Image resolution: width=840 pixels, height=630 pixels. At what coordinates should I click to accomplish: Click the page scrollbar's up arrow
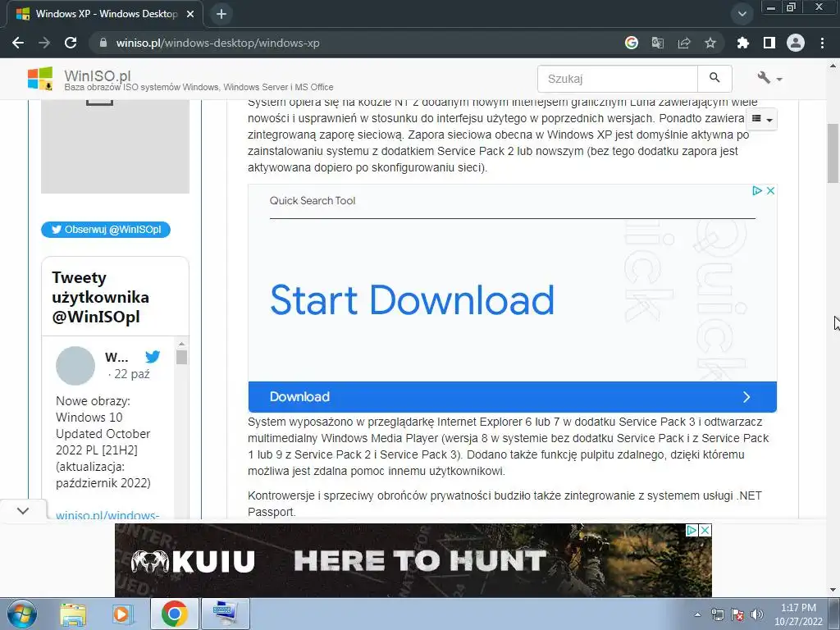[x=833, y=66]
